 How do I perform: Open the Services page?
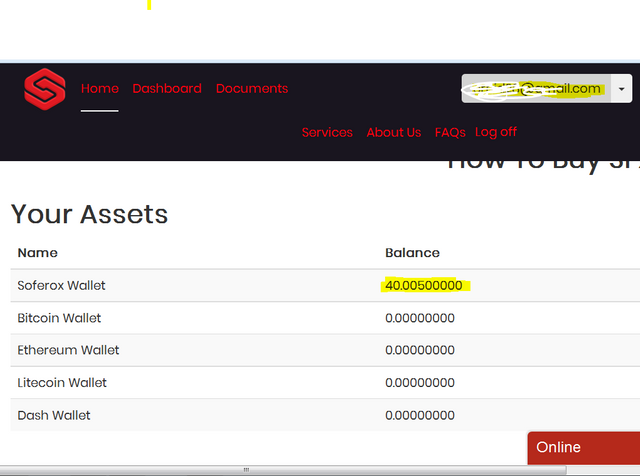pos(327,132)
